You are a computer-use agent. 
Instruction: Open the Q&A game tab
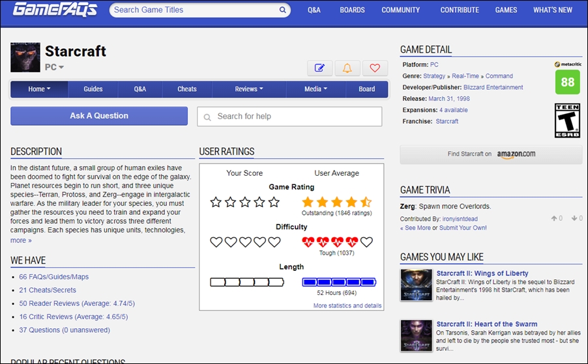pos(140,89)
